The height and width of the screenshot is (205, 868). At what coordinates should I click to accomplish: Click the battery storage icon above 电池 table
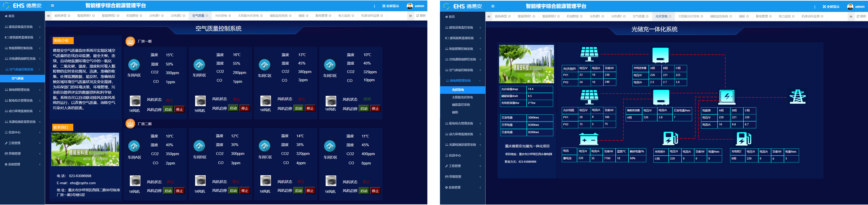coord(588,139)
